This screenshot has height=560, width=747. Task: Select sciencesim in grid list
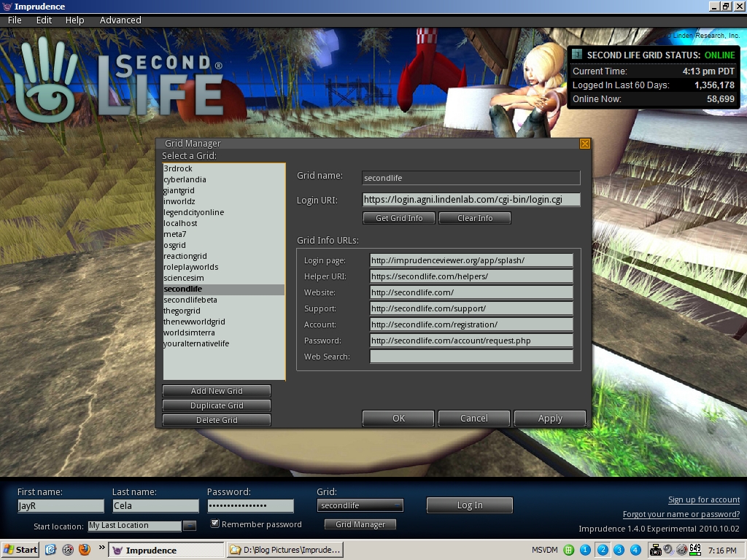[x=224, y=278]
